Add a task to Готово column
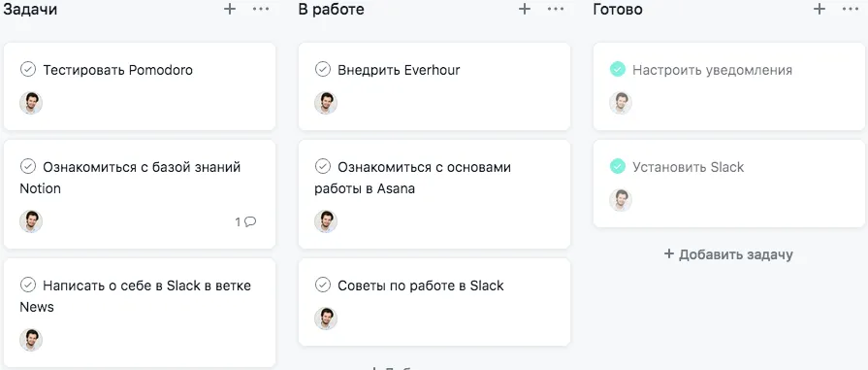 [820, 9]
